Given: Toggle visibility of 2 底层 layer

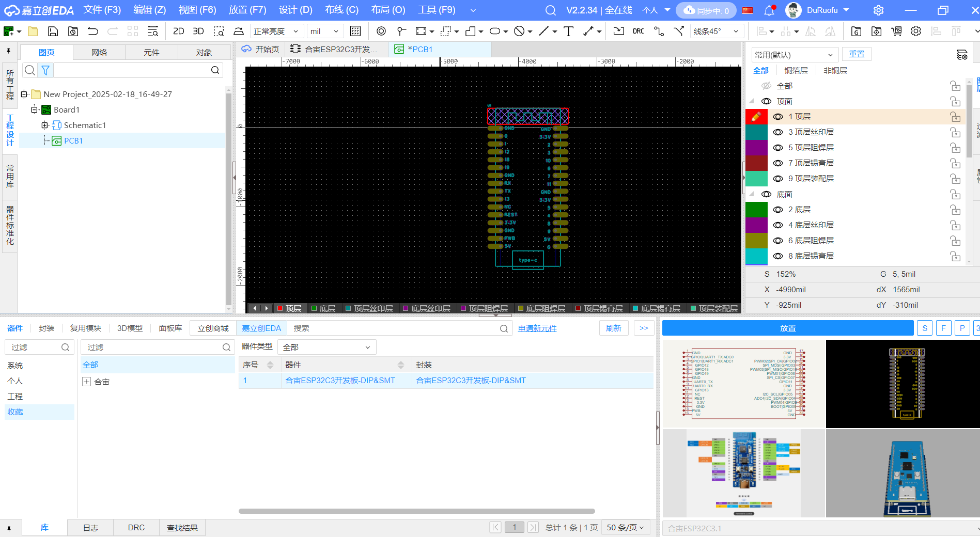Looking at the screenshot, I should pos(778,210).
